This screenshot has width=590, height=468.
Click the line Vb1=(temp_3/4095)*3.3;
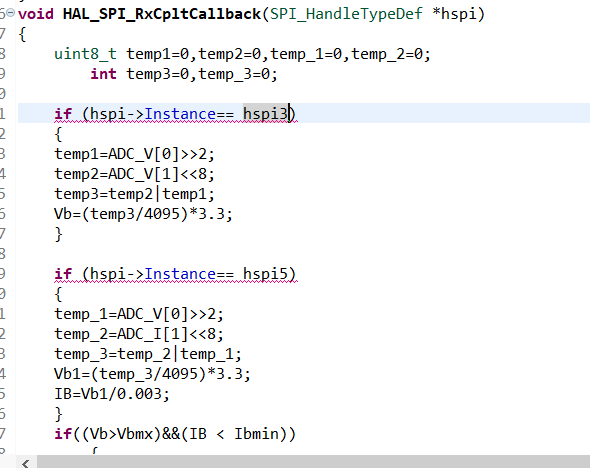pyautogui.click(x=152, y=374)
